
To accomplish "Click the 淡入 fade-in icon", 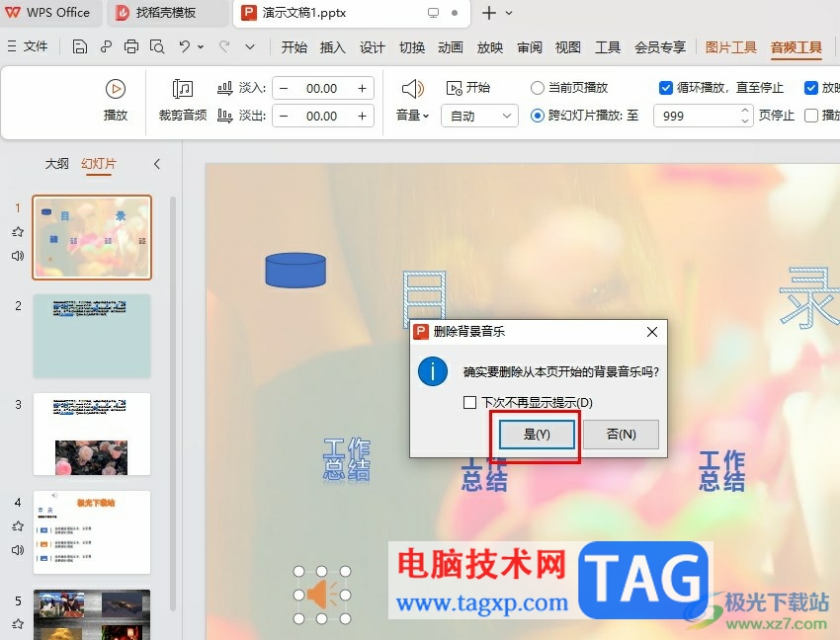I will [x=225, y=88].
